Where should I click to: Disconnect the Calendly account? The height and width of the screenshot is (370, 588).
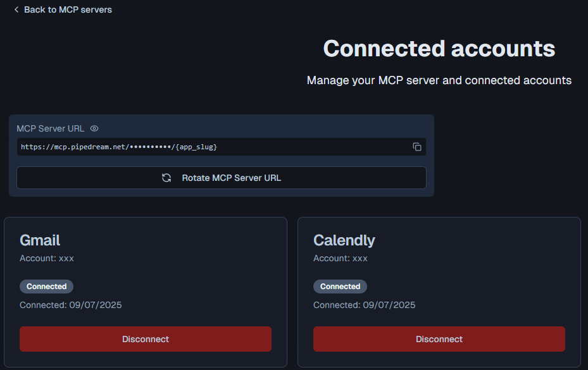439,339
